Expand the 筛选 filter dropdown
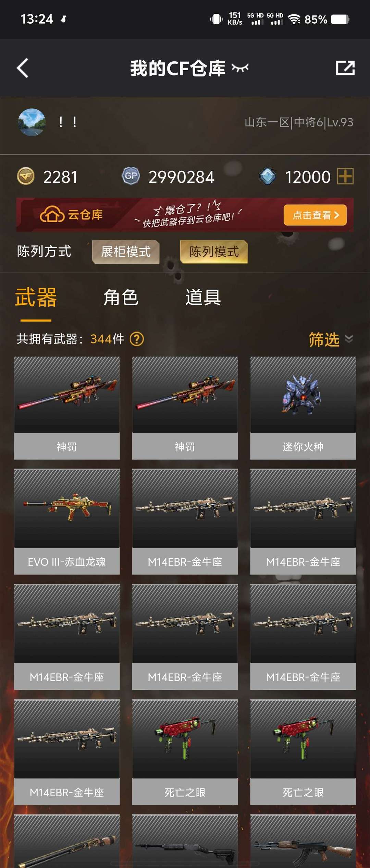The width and height of the screenshot is (370, 868). (x=331, y=339)
